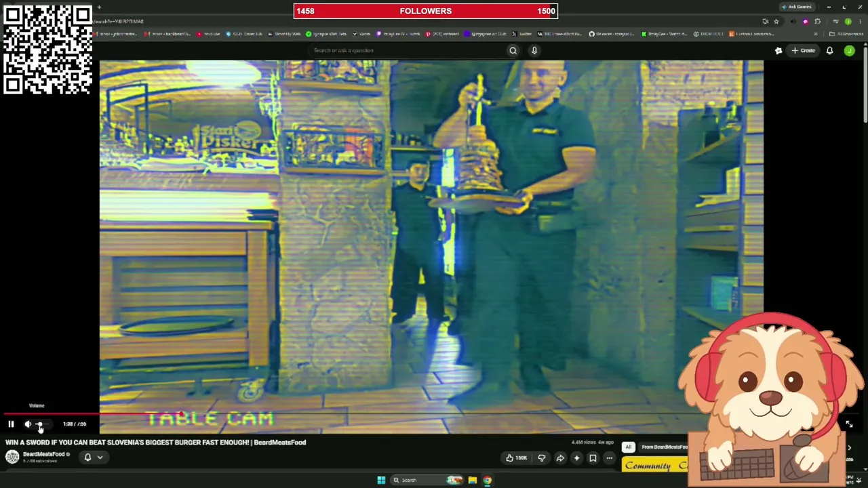Enter fullscreen mode on the video
Screen dimensions: 868x488
849,424
